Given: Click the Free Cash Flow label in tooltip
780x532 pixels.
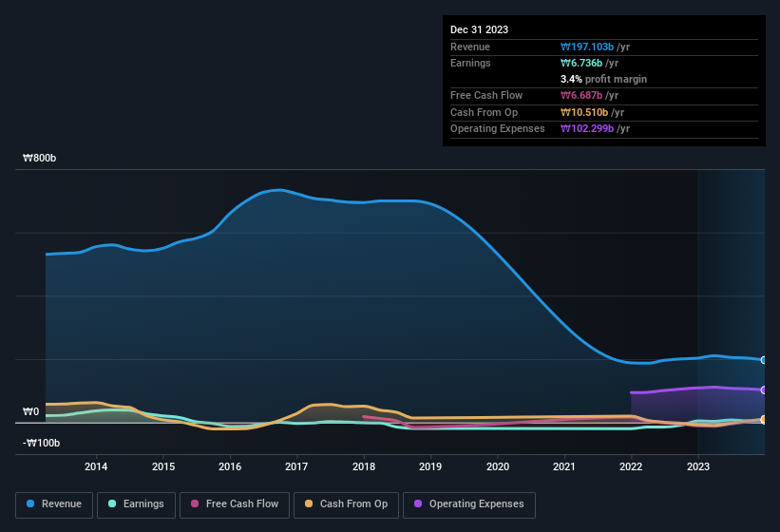Looking at the screenshot, I should (486, 95).
